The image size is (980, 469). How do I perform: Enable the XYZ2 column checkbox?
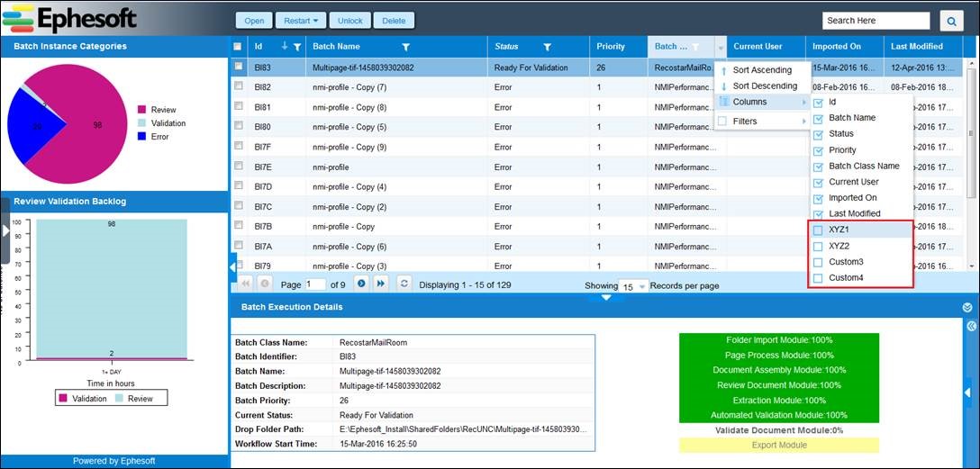818,247
